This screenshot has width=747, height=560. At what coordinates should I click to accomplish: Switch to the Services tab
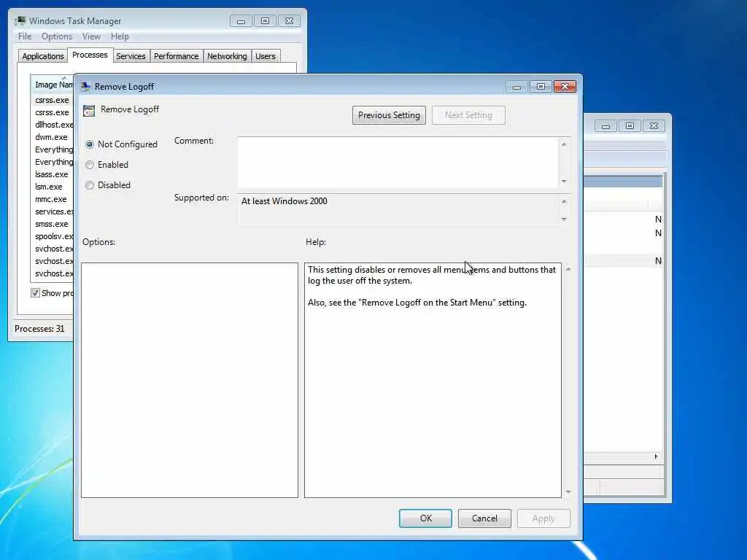point(131,56)
